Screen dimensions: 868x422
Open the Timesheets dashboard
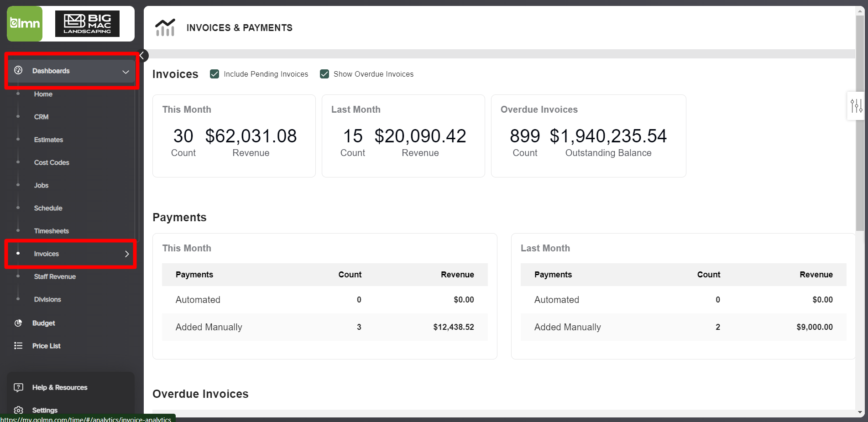(52, 231)
